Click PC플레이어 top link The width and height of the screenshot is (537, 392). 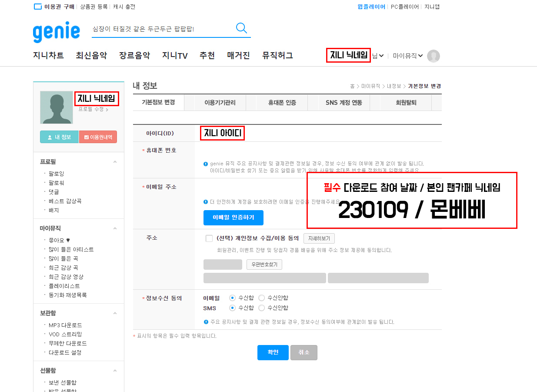[405, 7]
